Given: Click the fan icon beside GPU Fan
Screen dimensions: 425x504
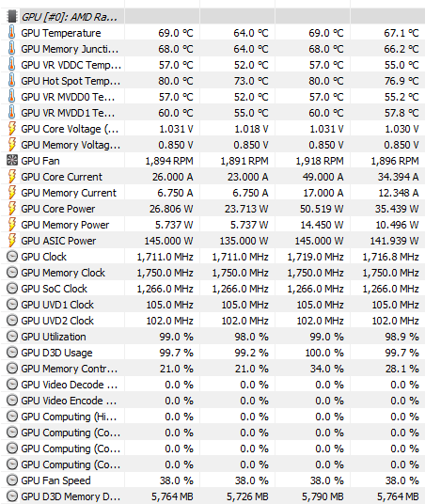Looking at the screenshot, I should point(12,161).
